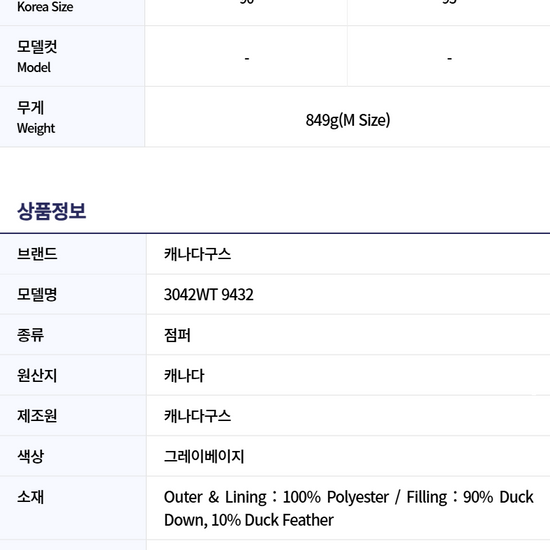550x550 pixels.
Task: Select the 점퍼 type value
Action: click(177, 335)
